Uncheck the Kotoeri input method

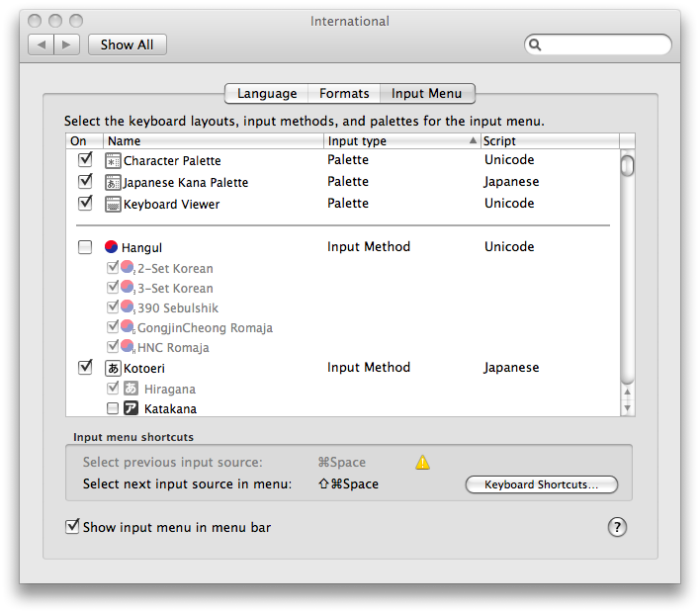click(x=85, y=367)
